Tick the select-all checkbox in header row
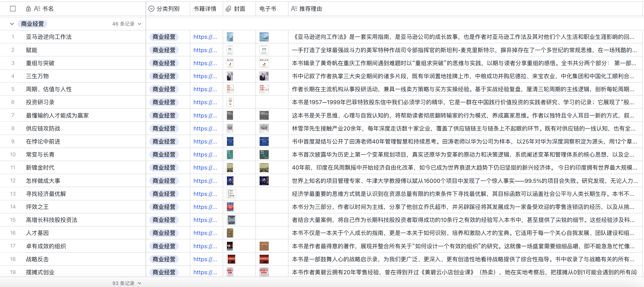 pyautogui.click(x=13, y=9)
